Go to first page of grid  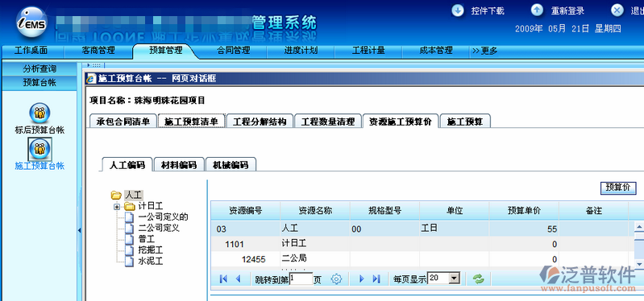point(223,279)
